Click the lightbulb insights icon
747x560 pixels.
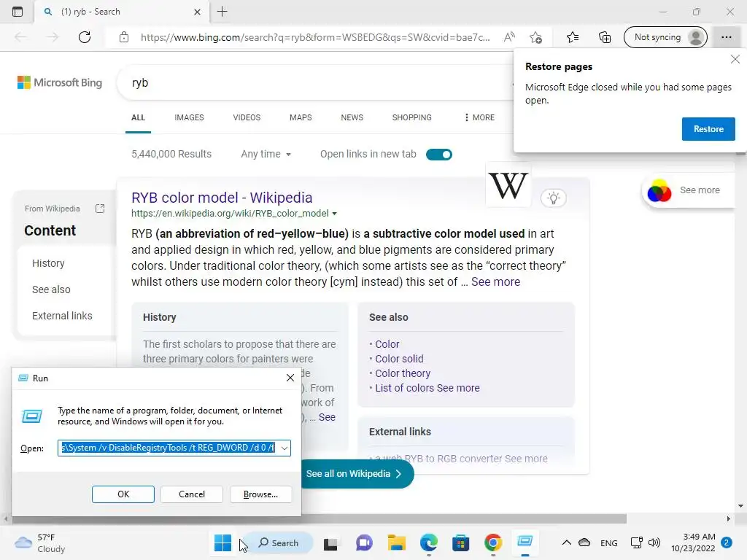coord(554,198)
